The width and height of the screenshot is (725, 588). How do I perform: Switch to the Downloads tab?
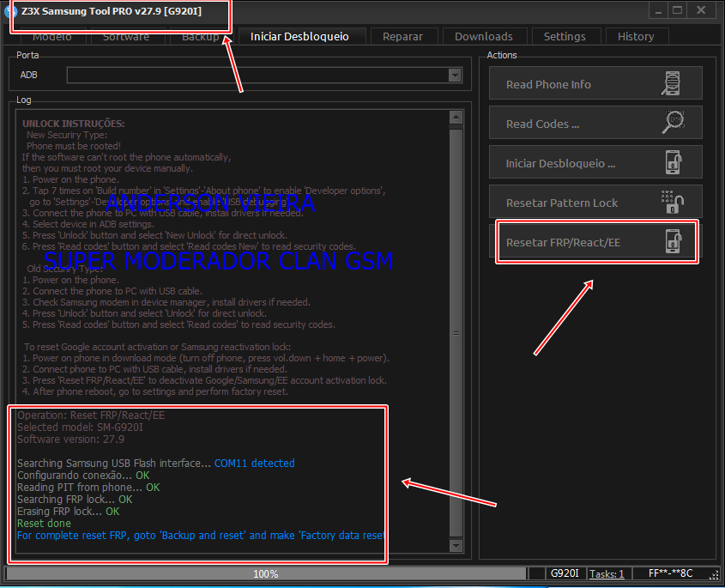pos(484,37)
